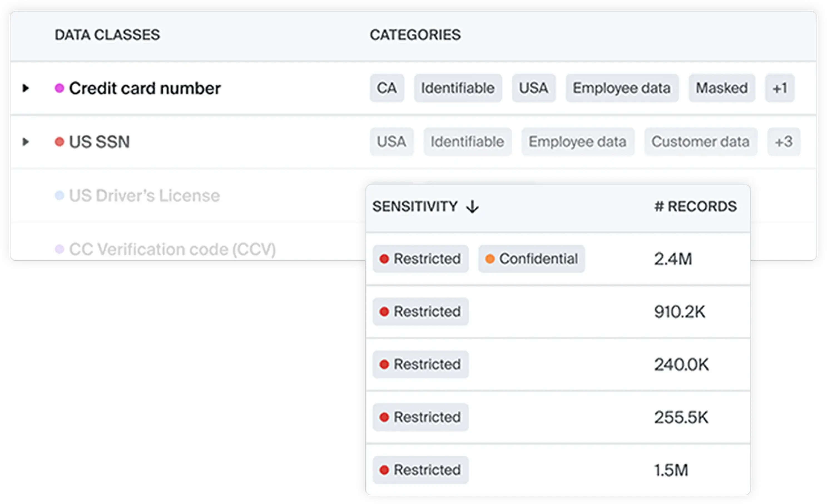Select the Masked category tag
This screenshot has height=504, width=827.
[x=722, y=88]
